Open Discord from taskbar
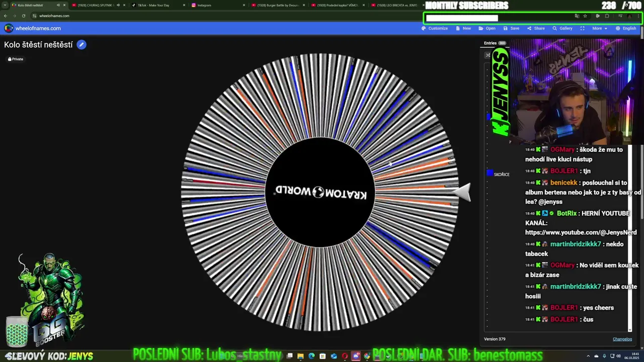644x362 pixels. pyautogui.click(x=356, y=356)
